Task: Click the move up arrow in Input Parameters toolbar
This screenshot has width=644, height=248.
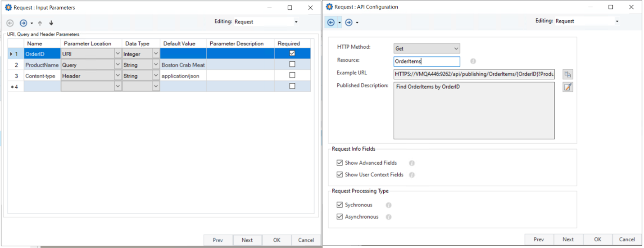Action: pos(40,23)
